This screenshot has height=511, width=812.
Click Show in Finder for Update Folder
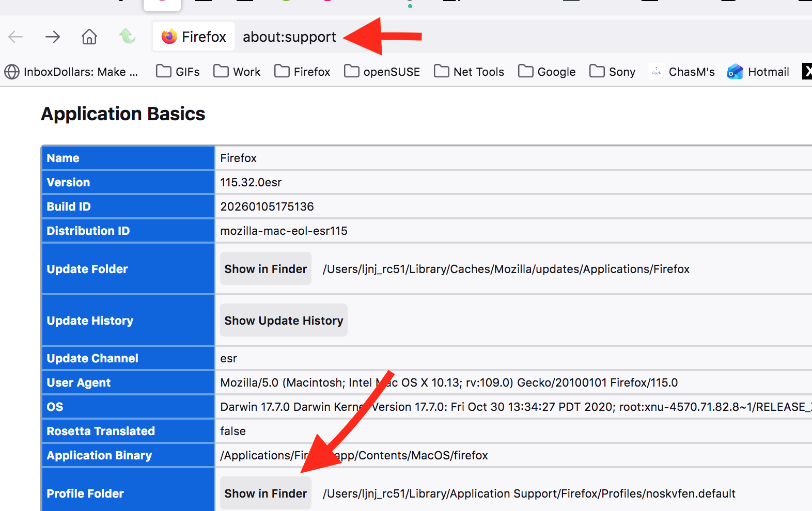266,269
